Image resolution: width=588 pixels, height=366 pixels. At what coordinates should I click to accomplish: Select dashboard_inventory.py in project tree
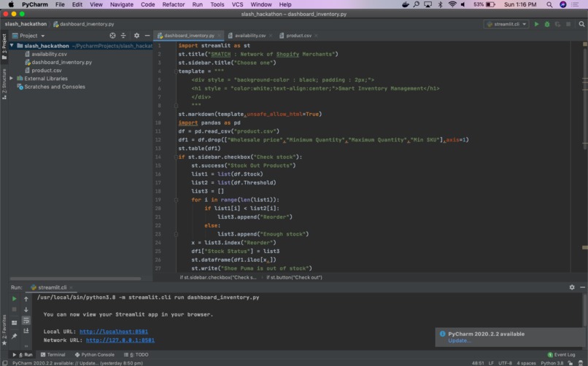click(x=61, y=62)
